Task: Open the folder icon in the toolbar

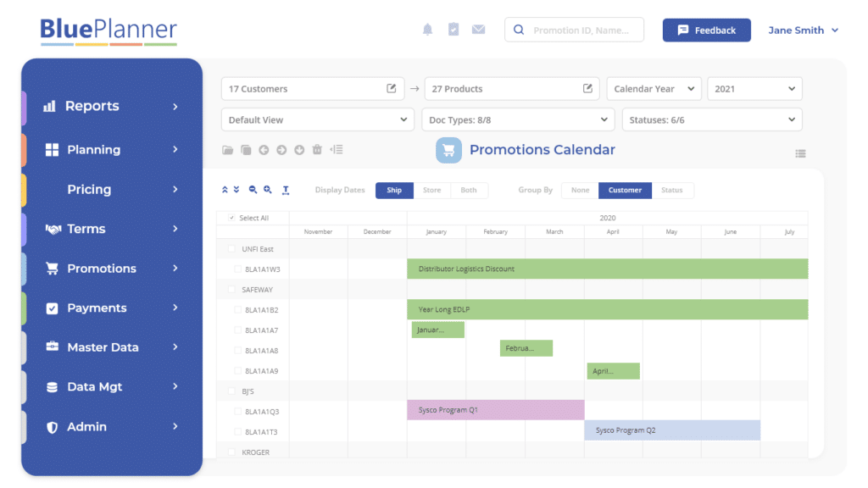Action: click(227, 150)
